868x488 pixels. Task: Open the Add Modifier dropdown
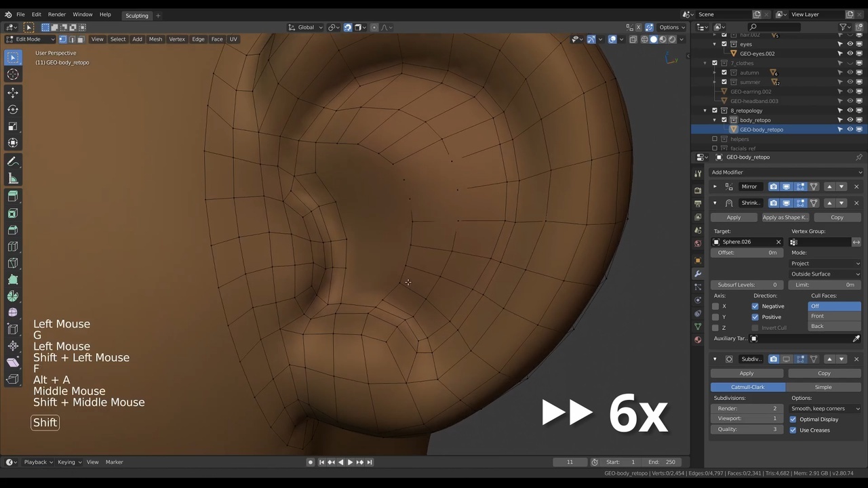click(785, 172)
